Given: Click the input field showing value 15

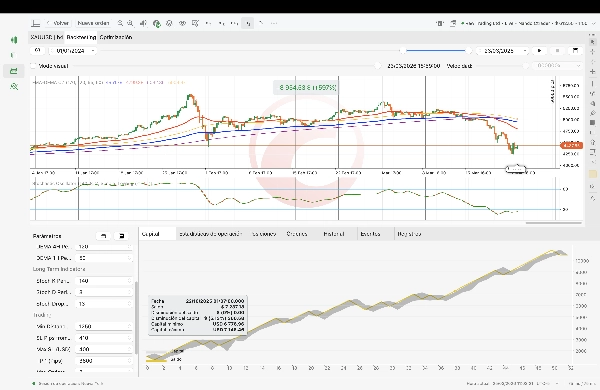Looking at the screenshot, I should pos(104,304).
